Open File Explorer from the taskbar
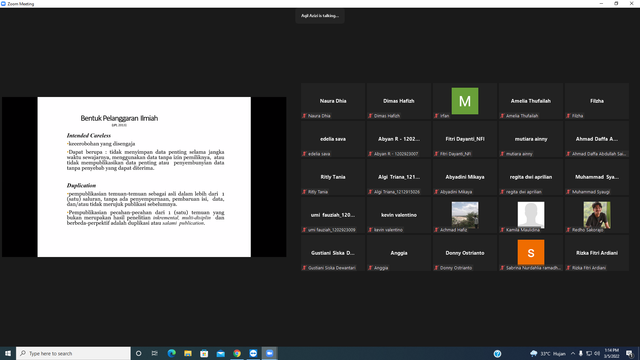640x360 pixels. click(x=188, y=353)
